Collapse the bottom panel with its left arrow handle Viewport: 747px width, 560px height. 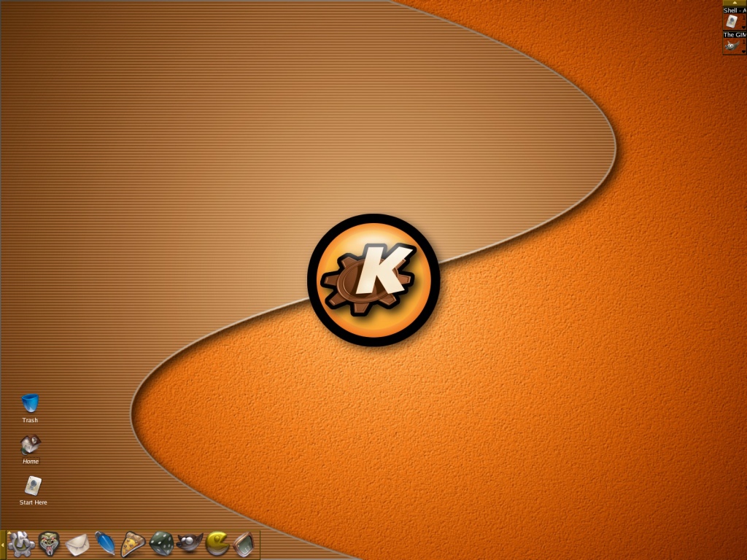click(2, 545)
